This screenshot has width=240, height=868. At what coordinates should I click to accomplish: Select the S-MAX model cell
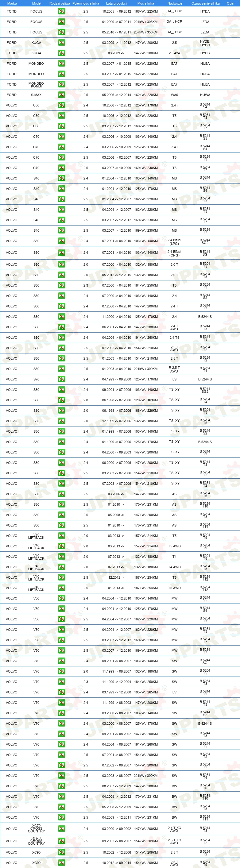click(36, 95)
